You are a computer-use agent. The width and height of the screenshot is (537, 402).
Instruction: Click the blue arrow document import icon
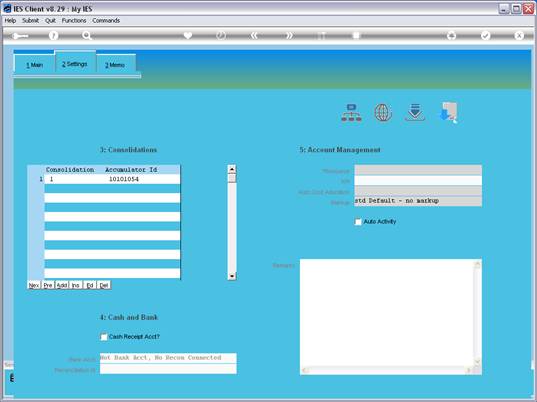click(448, 113)
